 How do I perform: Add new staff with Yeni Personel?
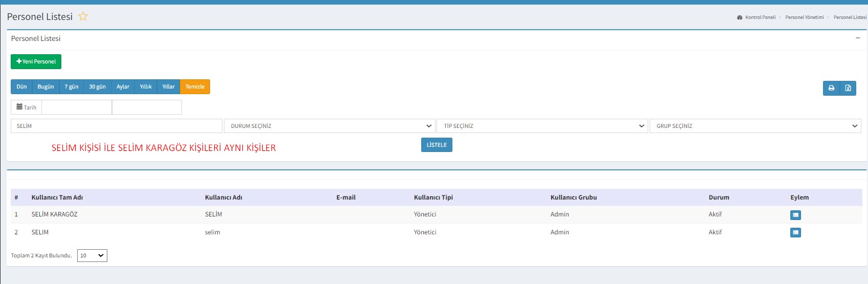pos(36,61)
